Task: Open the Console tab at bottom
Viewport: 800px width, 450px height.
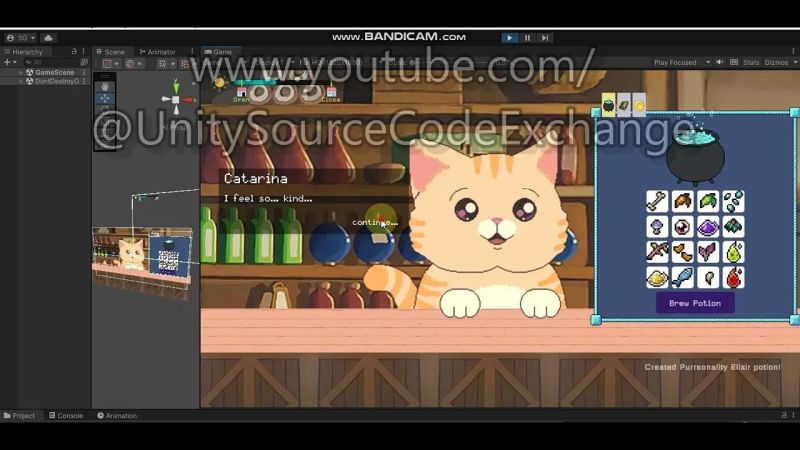Action: (66, 416)
